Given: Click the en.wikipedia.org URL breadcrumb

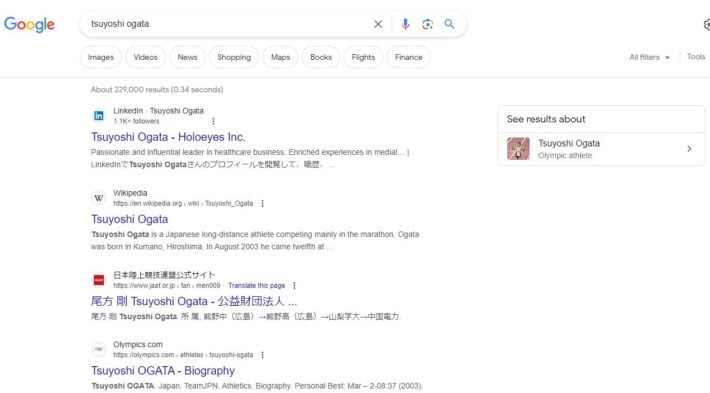Looking at the screenshot, I should pyautogui.click(x=183, y=203).
